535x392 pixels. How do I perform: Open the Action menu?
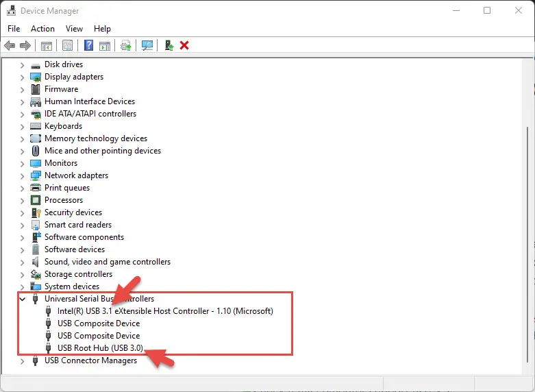click(x=42, y=29)
